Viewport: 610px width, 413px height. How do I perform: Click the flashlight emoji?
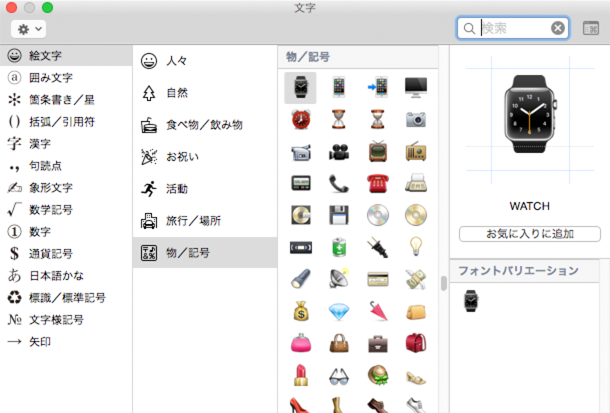[x=301, y=279]
